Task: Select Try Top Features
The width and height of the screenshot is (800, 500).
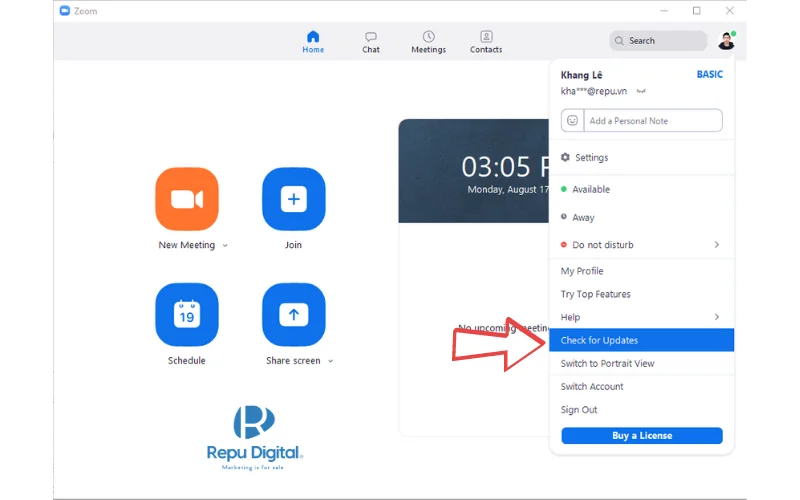Action: point(641,294)
